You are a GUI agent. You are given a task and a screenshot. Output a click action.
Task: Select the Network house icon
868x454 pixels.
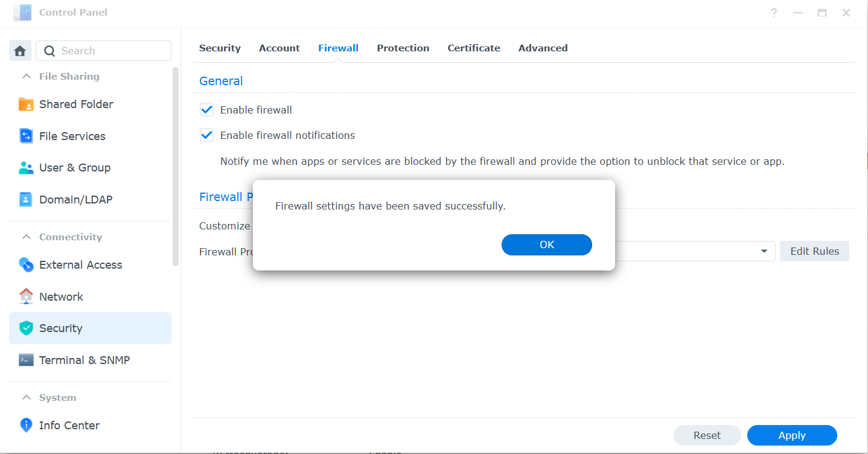26,296
